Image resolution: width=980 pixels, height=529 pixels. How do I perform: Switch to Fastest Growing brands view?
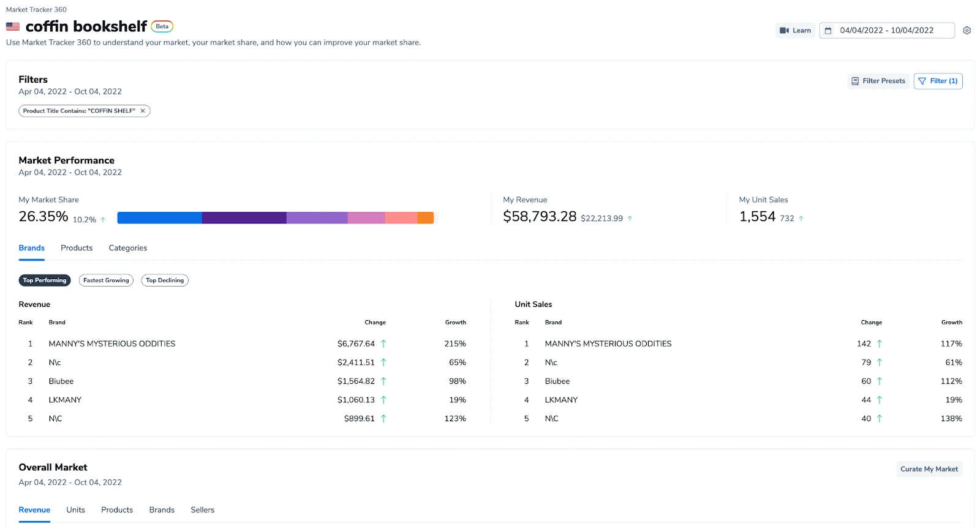click(x=106, y=280)
